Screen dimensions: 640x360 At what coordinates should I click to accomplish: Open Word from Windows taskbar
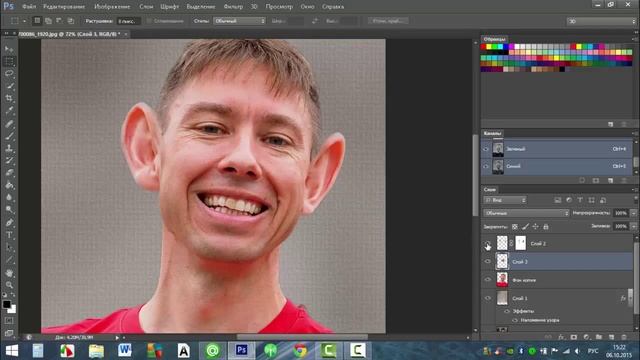(124, 351)
